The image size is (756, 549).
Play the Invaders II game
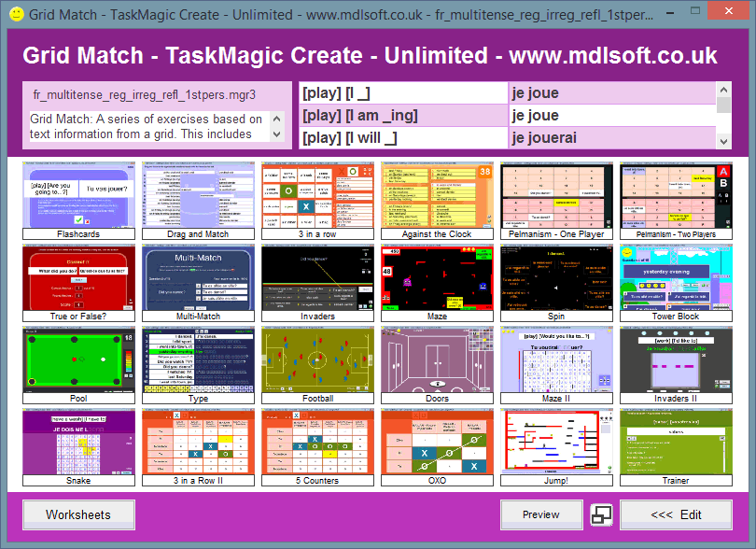[676, 365]
